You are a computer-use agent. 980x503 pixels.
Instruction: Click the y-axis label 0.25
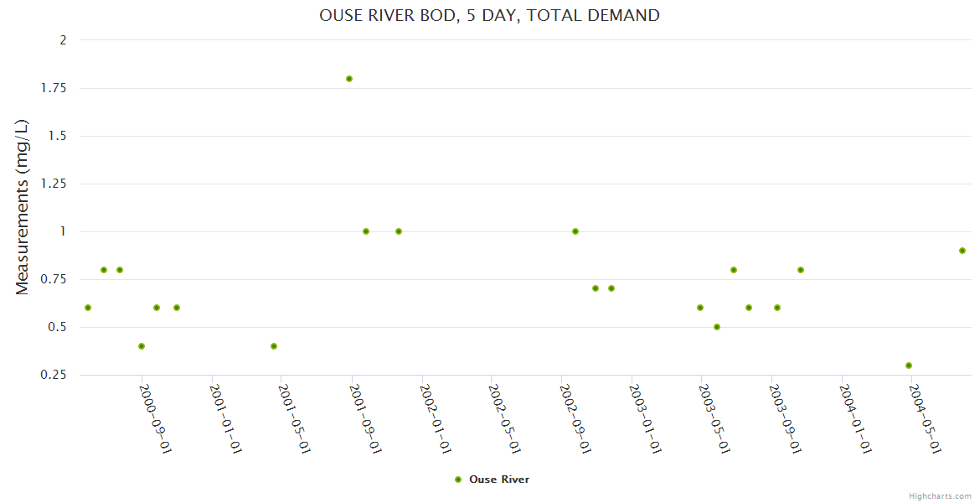click(x=53, y=375)
